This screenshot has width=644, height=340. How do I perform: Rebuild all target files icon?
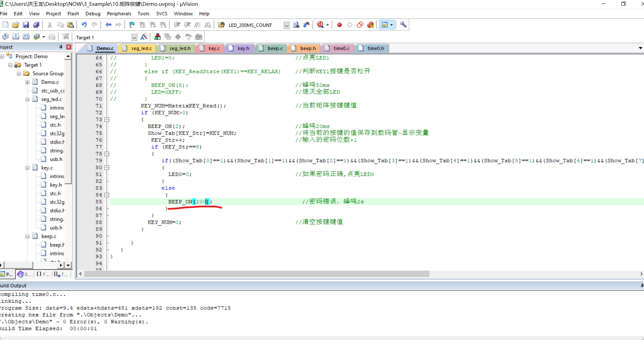(26, 37)
